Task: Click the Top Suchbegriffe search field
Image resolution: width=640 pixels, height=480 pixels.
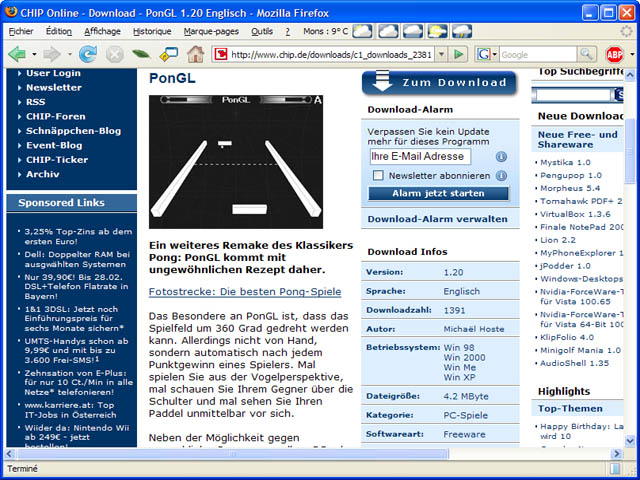Action: [575, 95]
